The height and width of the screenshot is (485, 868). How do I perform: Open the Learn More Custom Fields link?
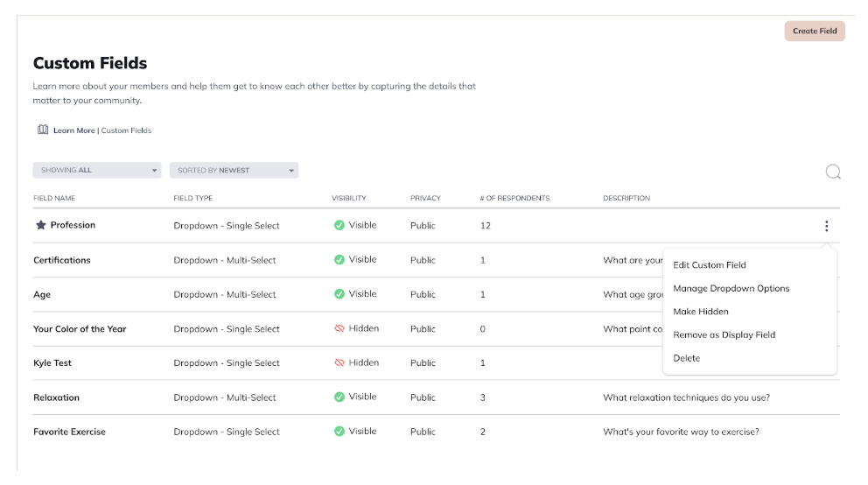102,130
